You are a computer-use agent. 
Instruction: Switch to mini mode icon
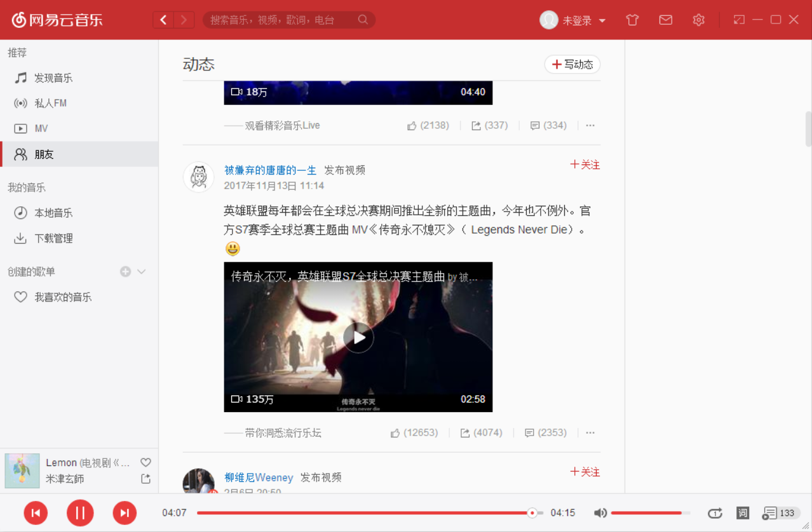(739, 20)
